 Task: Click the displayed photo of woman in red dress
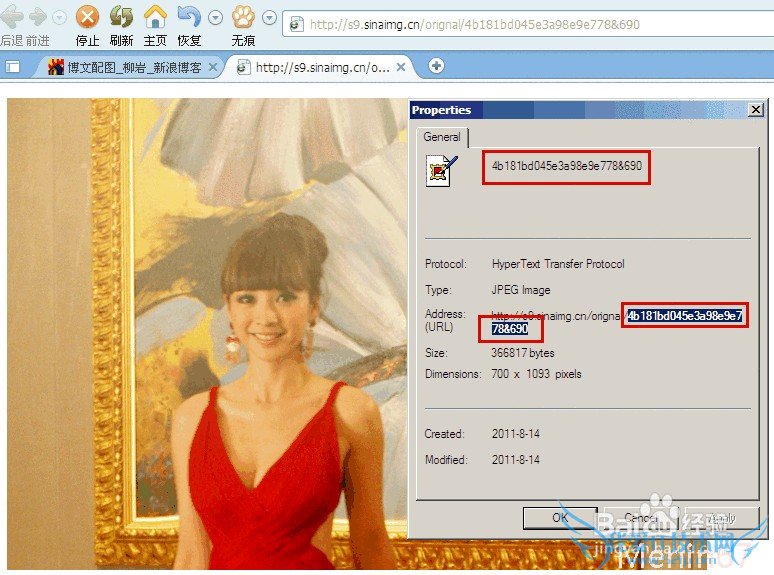point(207,334)
